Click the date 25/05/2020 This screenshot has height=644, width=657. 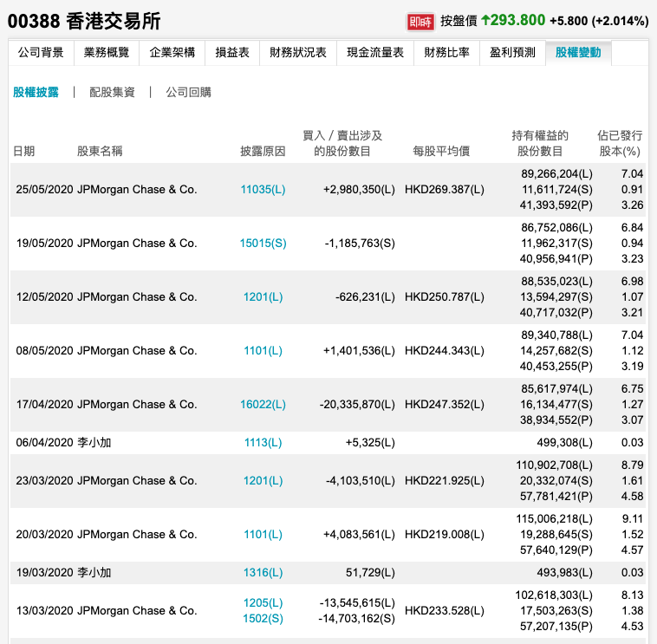(x=45, y=190)
